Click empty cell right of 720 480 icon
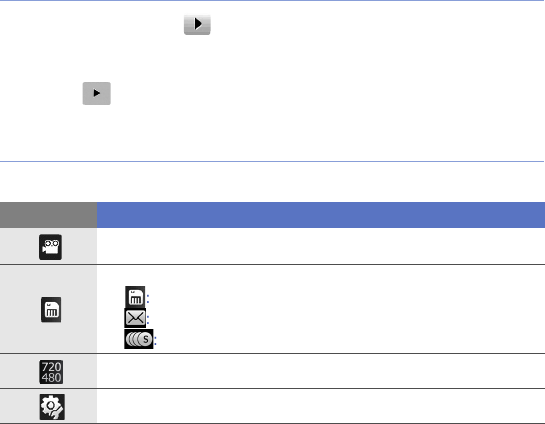Image resolution: width=545 pixels, height=424 pixels. [x=321, y=371]
